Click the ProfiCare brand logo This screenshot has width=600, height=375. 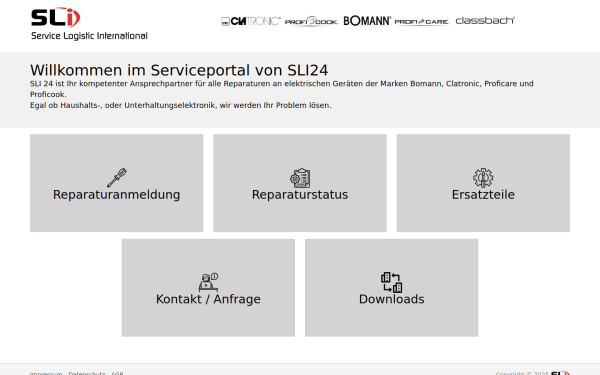422,21
